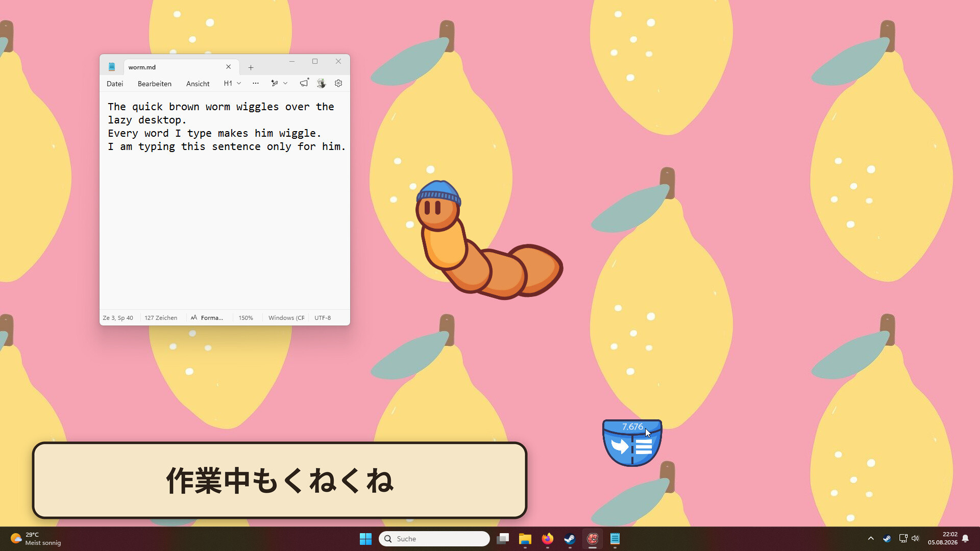The width and height of the screenshot is (980, 551).
Task: Open the Datei menu
Action: tap(115, 84)
